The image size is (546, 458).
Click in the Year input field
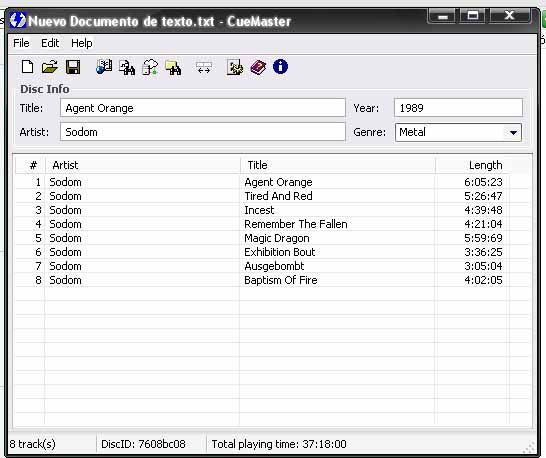pos(458,108)
